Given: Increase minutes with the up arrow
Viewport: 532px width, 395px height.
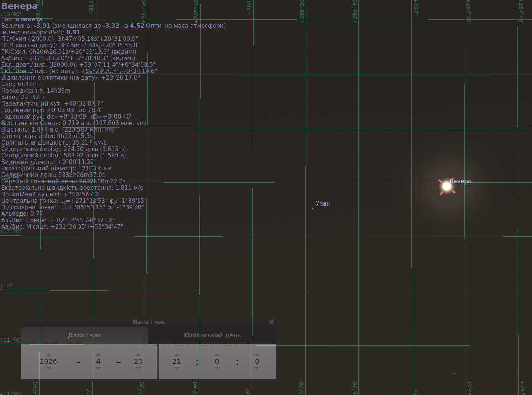Looking at the screenshot, I should pos(217,355).
